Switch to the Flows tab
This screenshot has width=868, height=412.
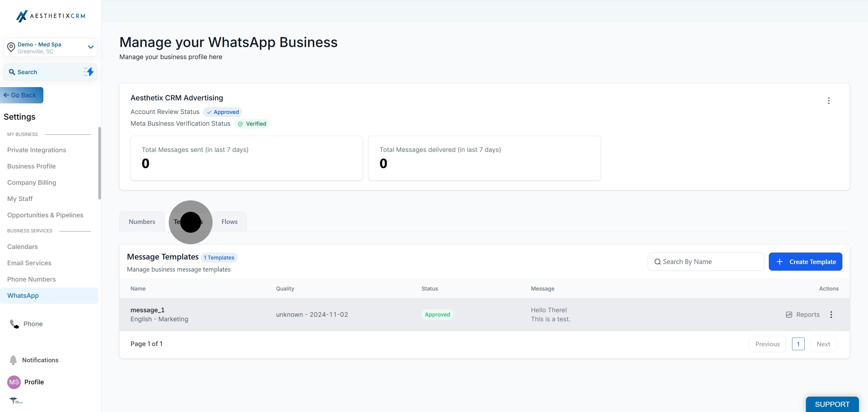pyautogui.click(x=229, y=222)
